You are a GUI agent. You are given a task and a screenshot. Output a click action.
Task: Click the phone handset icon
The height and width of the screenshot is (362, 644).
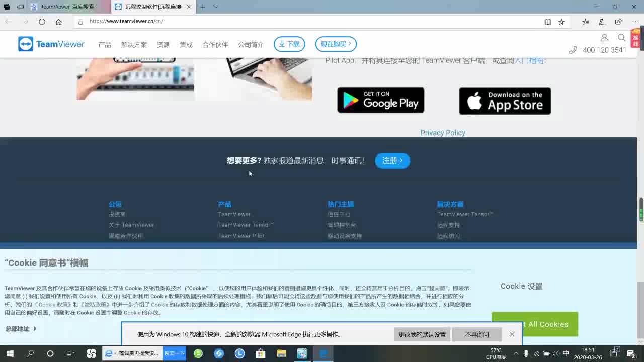[573, 50]
